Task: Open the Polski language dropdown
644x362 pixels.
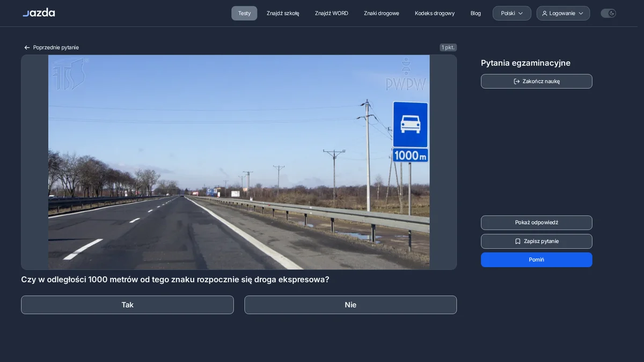Action: [x=512, y=13]
